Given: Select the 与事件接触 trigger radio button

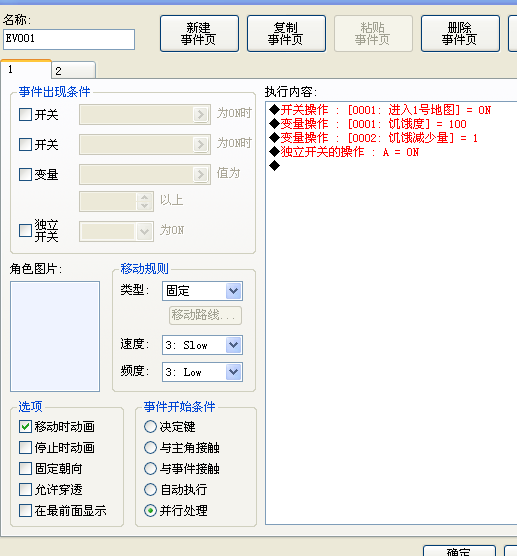Looking at the screenshot, I should coord(150,468).
